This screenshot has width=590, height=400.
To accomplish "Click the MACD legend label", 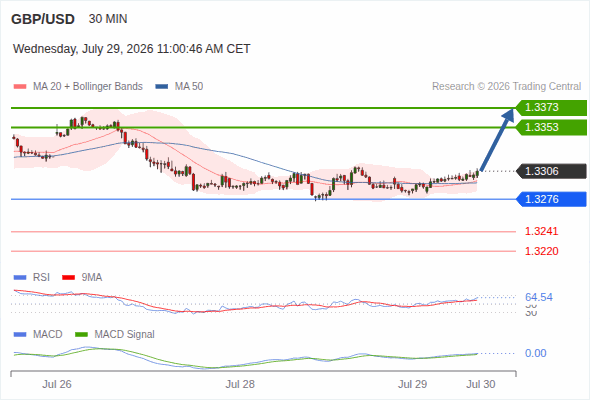I will click(48, 334).
